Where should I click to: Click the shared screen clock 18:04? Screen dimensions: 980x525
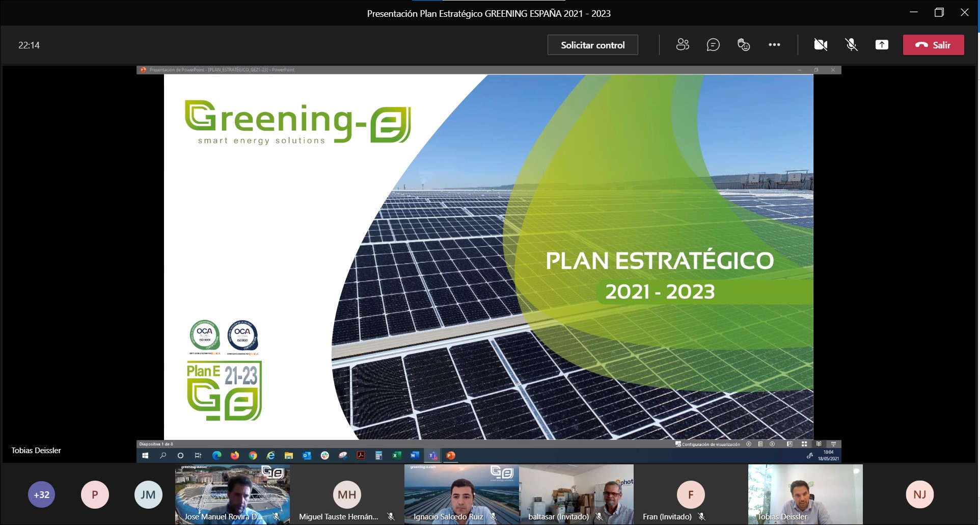tap(829, 452)
